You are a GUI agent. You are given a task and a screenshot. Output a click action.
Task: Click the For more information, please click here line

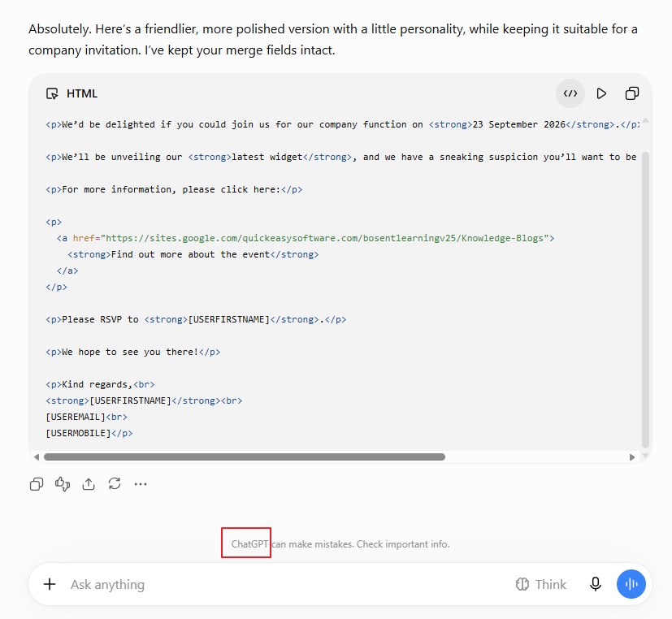click(174, 189)
